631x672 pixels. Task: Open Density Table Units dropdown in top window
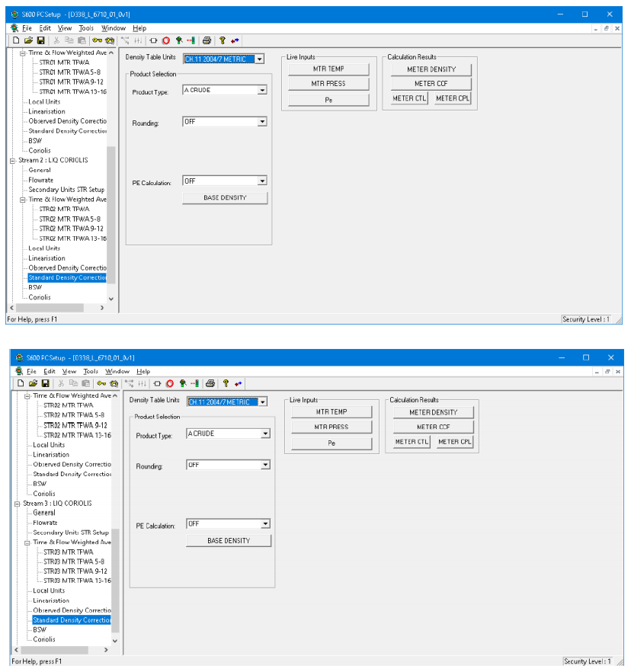click(x=260, y=59)
